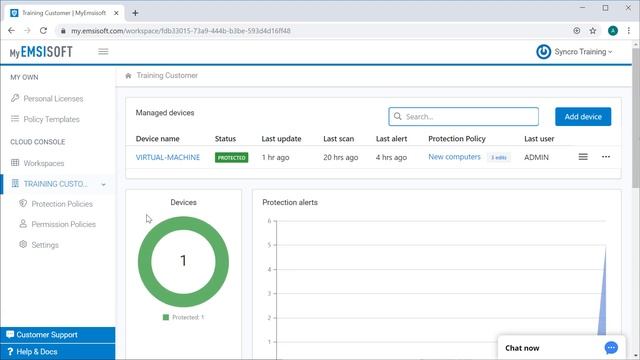640x360 pixels.
Task: Click the Workspaces grid icon
Action: click(x=15, y=162)
